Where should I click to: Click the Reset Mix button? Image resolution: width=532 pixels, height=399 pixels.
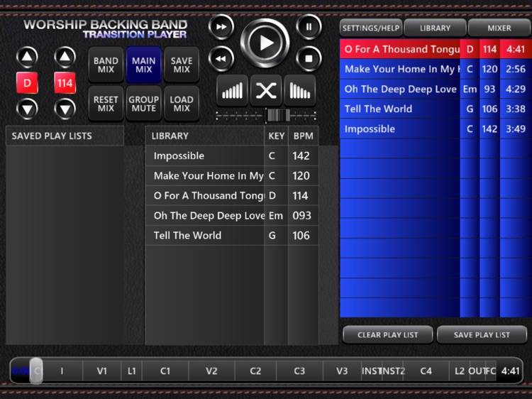click(106, 104)
